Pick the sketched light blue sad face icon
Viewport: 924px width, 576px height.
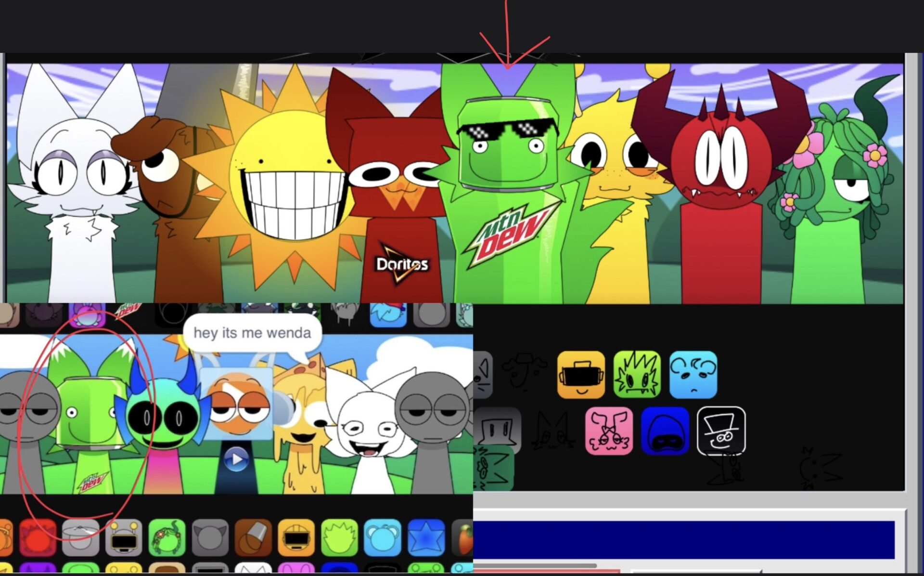tap(693, 375)
